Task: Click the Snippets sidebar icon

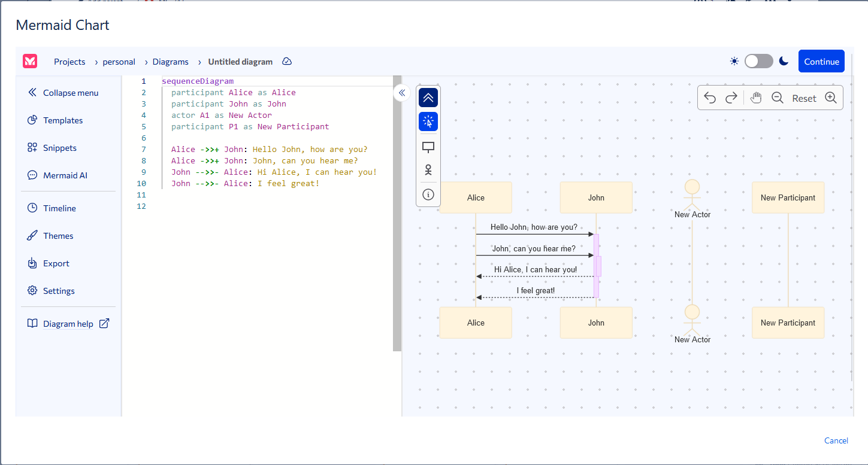Action: [x=32, y=148]
